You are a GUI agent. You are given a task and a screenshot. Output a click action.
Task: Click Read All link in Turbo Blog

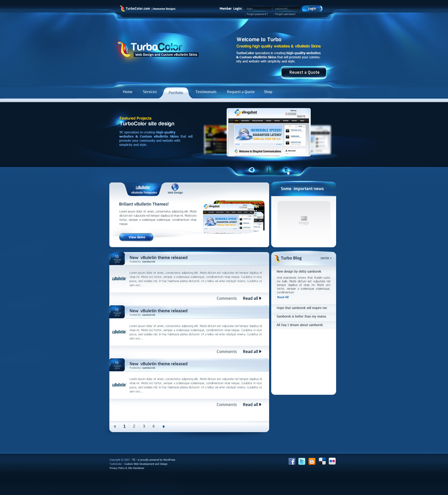(x=283, y=297)
